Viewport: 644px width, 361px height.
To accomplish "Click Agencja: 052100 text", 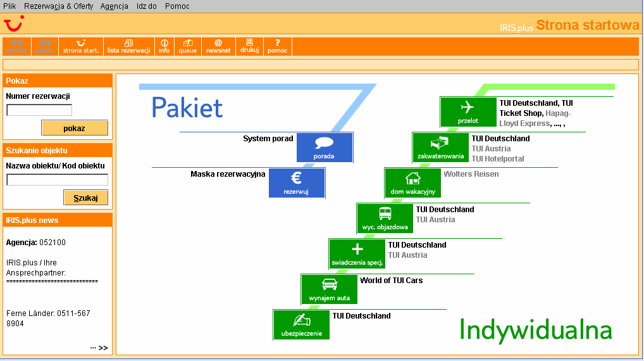I will [x=35, y=243].
